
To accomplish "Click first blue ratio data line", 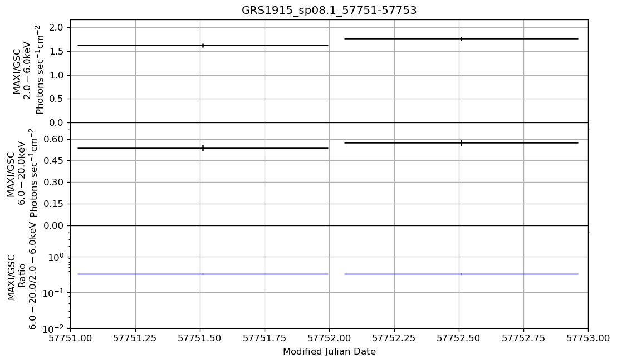I will (x=203, y=274).
